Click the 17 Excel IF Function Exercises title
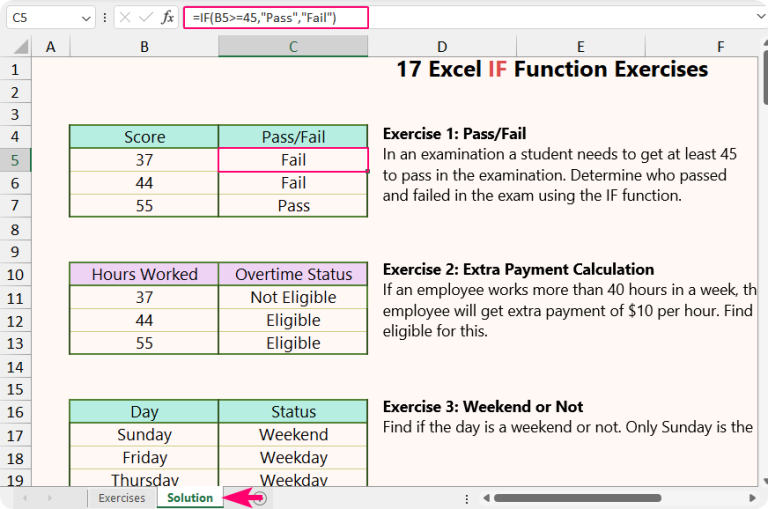 pyautogui.click(x=552, y=69)
